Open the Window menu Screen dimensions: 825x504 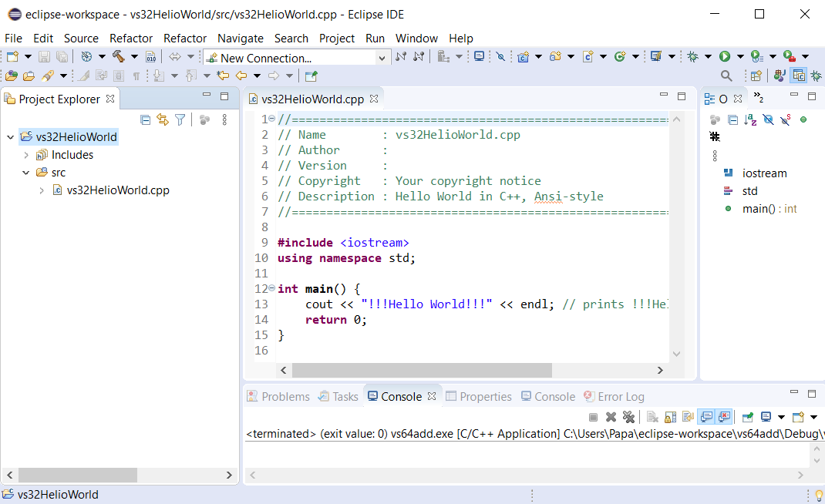tap(416, 39)
